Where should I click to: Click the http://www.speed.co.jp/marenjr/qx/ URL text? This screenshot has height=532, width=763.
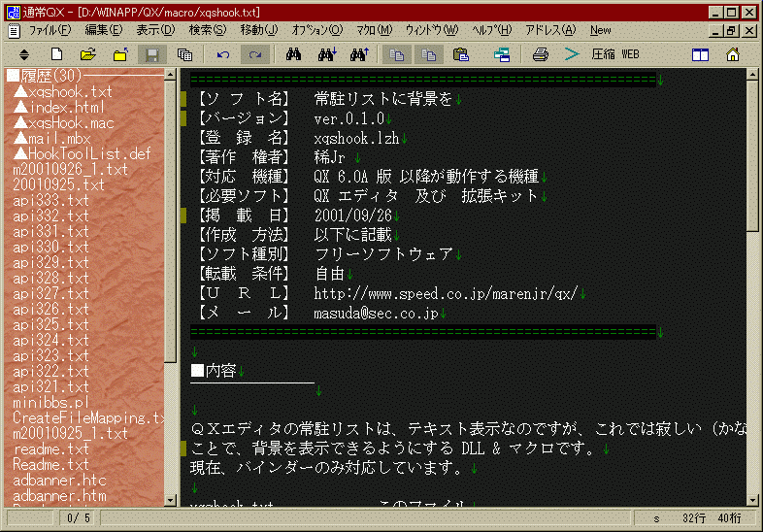(x=446, y=293)
